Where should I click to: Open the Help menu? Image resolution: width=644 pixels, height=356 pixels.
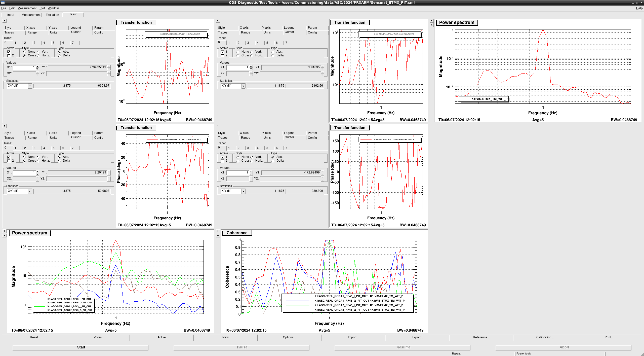pyautogui.click(x=639, y=8)
